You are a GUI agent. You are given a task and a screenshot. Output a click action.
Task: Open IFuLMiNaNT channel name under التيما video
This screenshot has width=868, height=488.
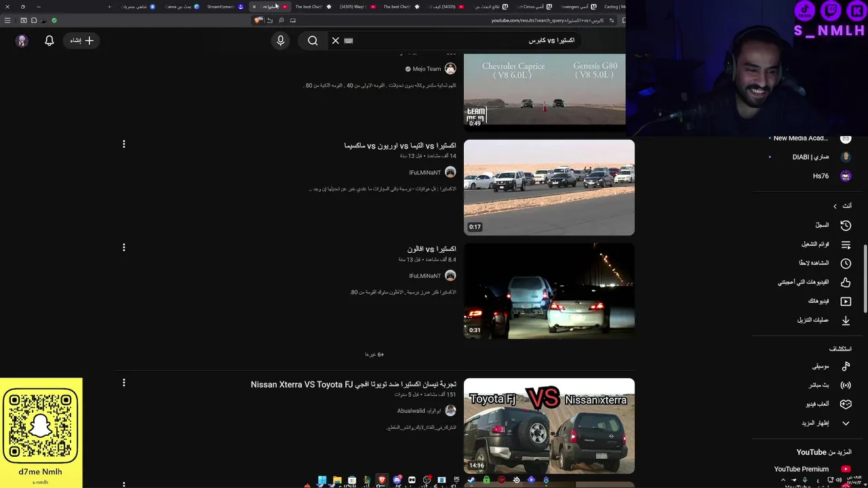click(x=425, y=173)
